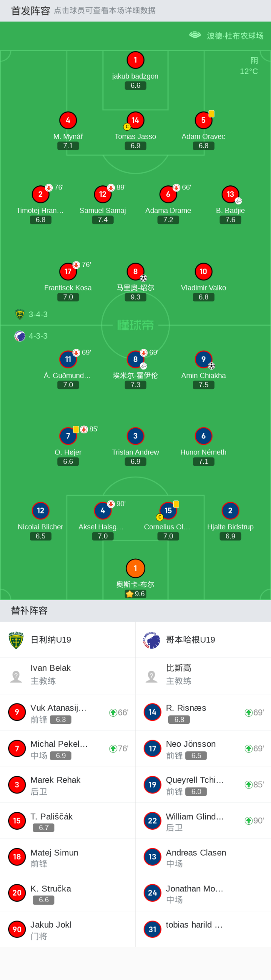271x980 pixels.
Task: Open Tomas Jasso's captain player icon
Action: tap(135, 120)
